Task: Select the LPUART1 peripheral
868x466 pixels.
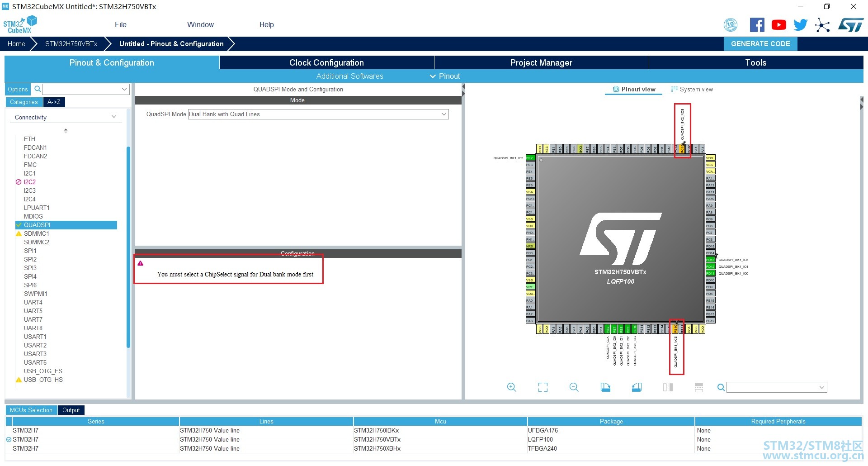Action: [x=37, y=208]
